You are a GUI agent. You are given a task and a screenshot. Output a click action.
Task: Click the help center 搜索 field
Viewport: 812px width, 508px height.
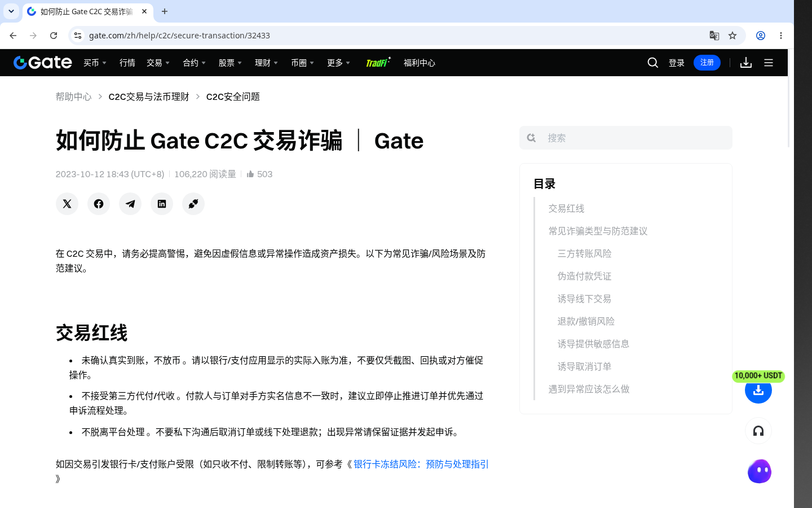pos(626,138)
